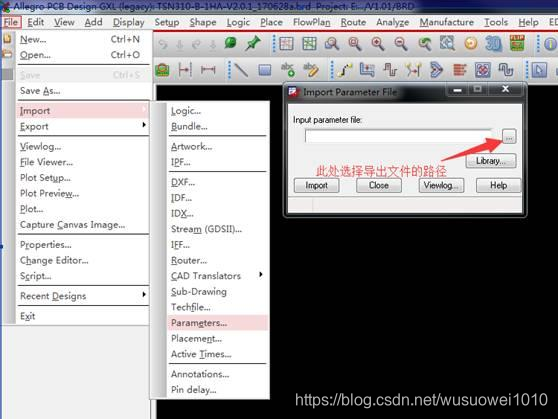Click the Create Fanout icon
The image size is (558, 419).
pyautogui.click(x=483, y=70)
